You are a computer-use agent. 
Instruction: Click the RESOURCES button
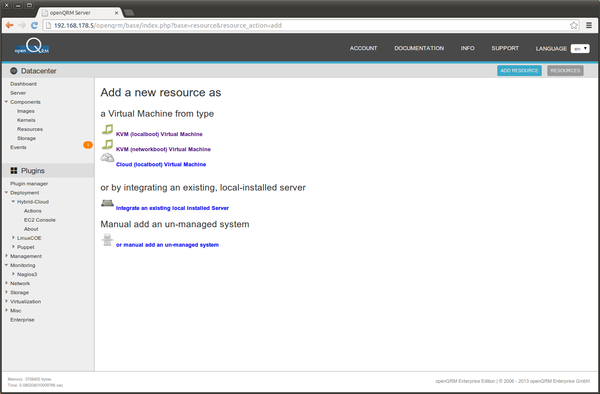565,70
